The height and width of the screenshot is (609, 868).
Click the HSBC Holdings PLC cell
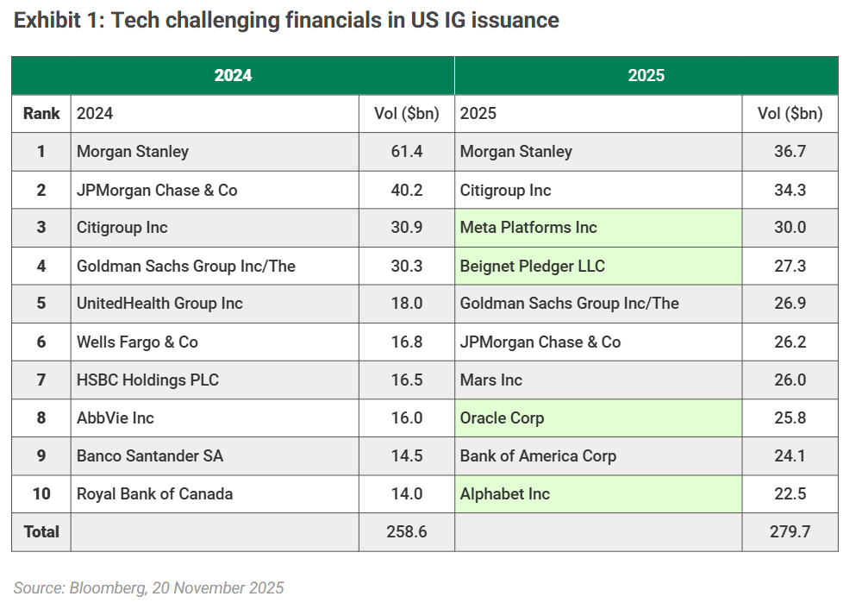pos(147,380)
